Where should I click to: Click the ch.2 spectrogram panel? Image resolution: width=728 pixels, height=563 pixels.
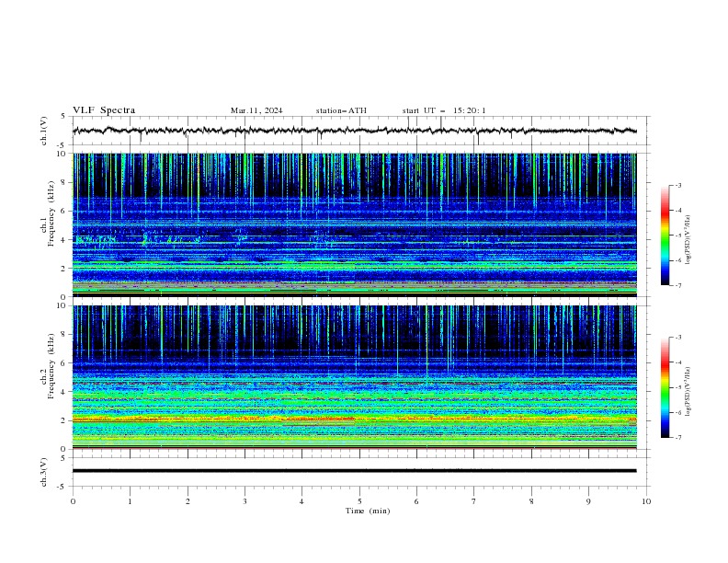(354, 377)
